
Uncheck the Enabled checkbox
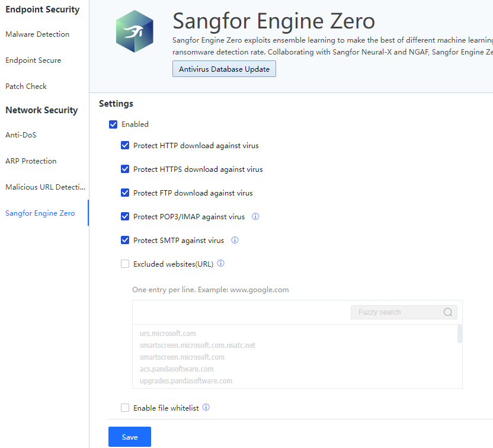[x=113, y=124]
